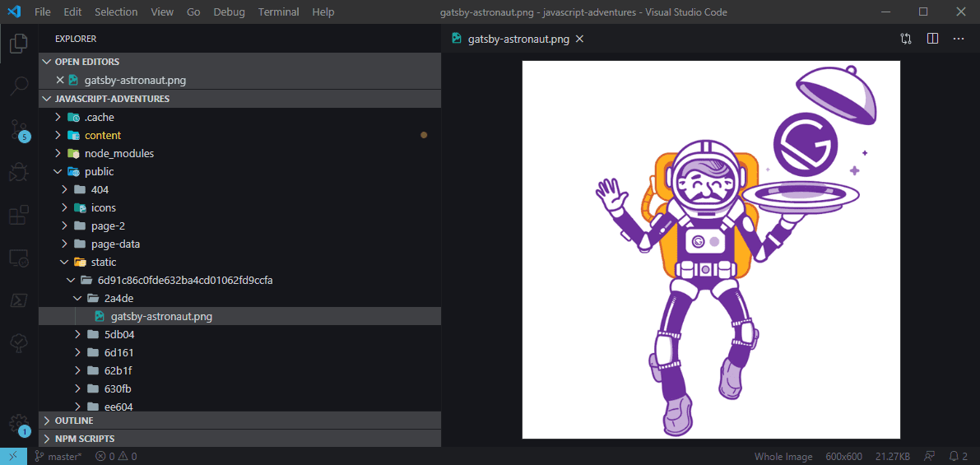Collapse the 6d91c86c0fde632ba4cd01062fd9ccfa folder
Image resolution: width=980 pixels, height=465 pixels.
click(240, 280)
